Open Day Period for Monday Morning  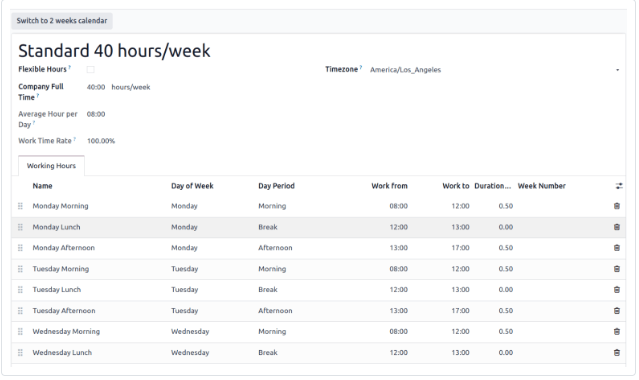272,206
